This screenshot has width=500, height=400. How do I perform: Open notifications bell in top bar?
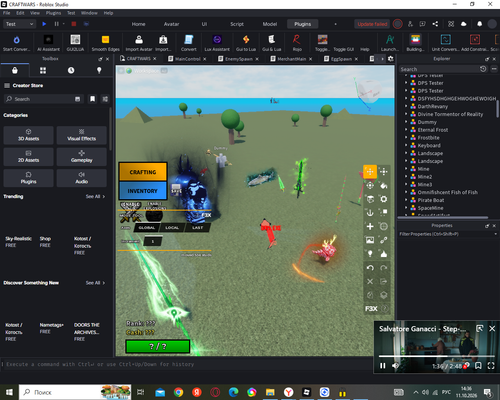point(479,24)
